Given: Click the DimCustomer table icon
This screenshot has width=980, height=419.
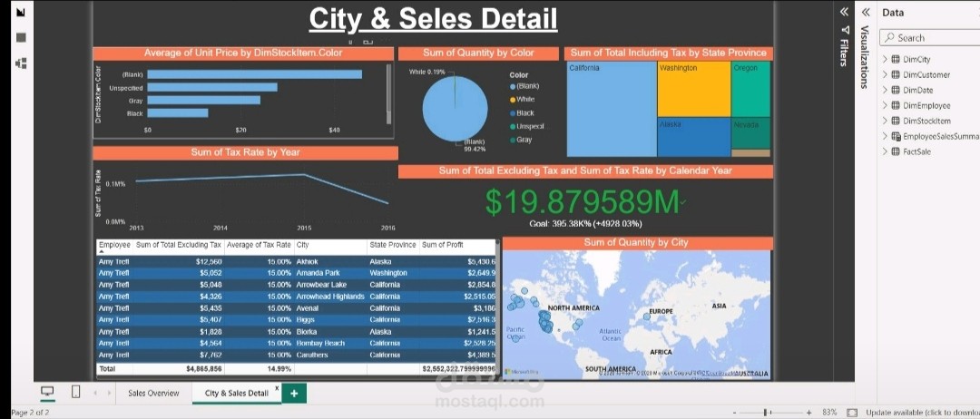Looking at the screenshot, I should coord(896,75).
